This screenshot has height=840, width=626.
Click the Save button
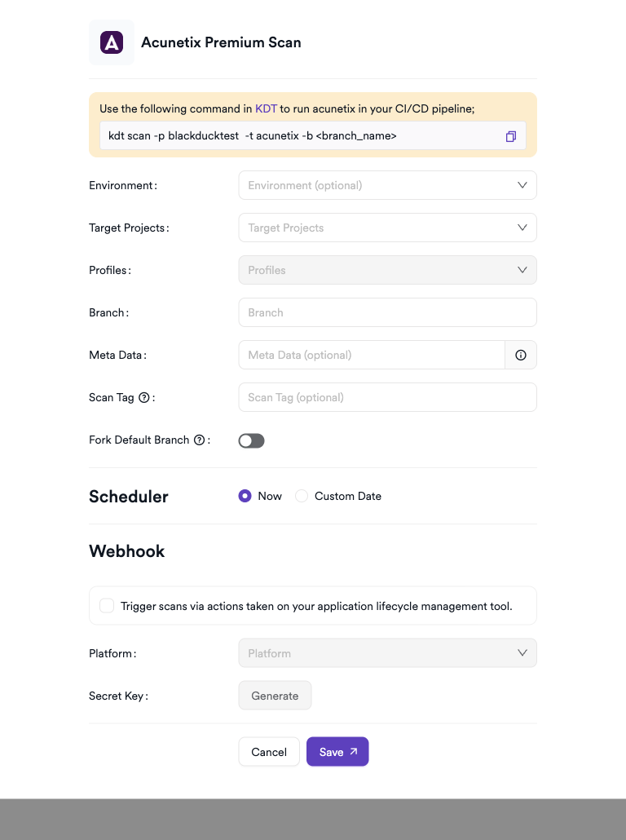coord(337,752)
